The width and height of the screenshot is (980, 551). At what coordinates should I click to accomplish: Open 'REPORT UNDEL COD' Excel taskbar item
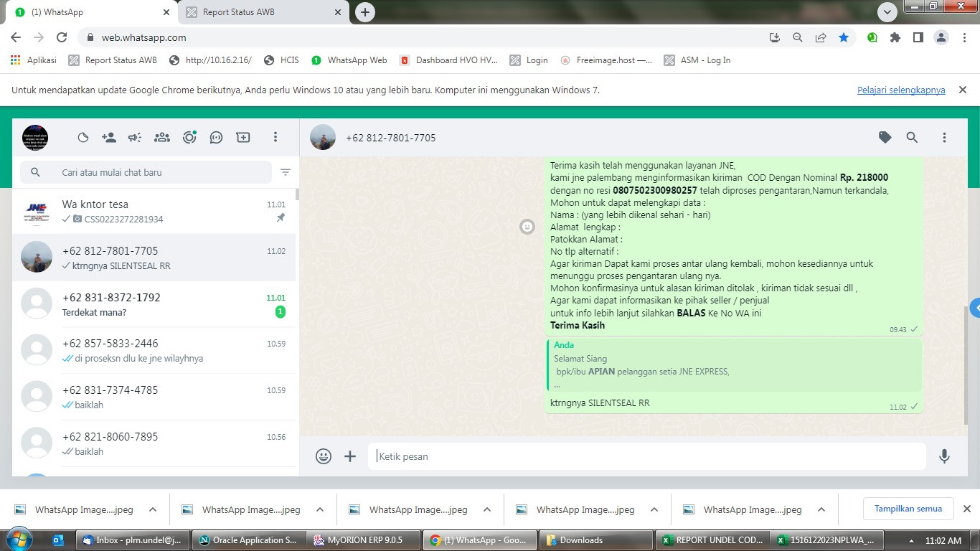click(713, 540)
